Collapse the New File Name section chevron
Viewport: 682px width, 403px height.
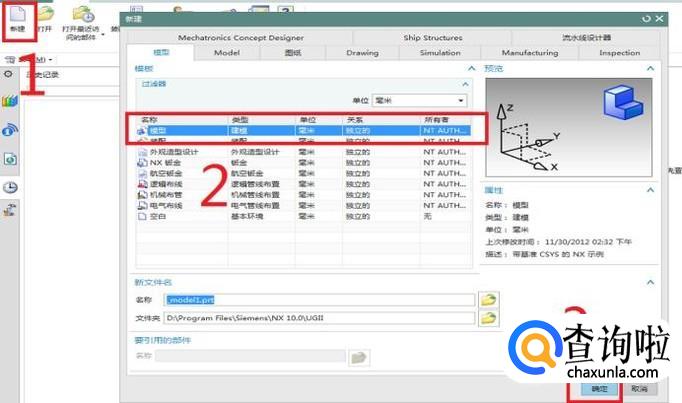[650, 283]
